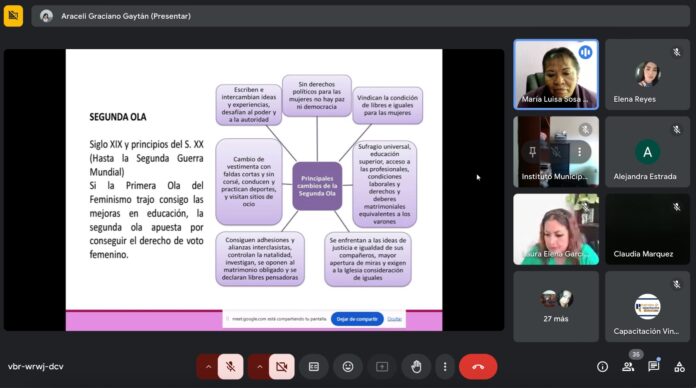Click the 'Ocultar' link in sharing bar
The image size is (696, 388).
coord(394,319)
